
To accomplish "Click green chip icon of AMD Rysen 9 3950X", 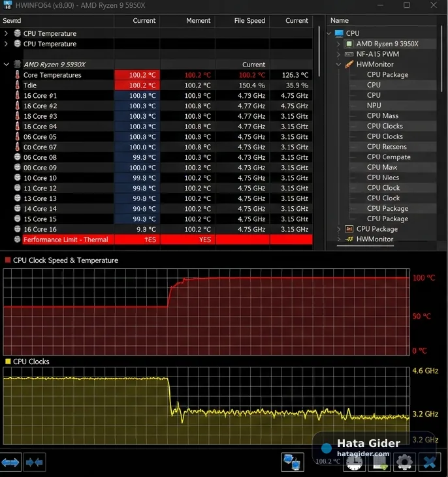I will pos(349,44).
